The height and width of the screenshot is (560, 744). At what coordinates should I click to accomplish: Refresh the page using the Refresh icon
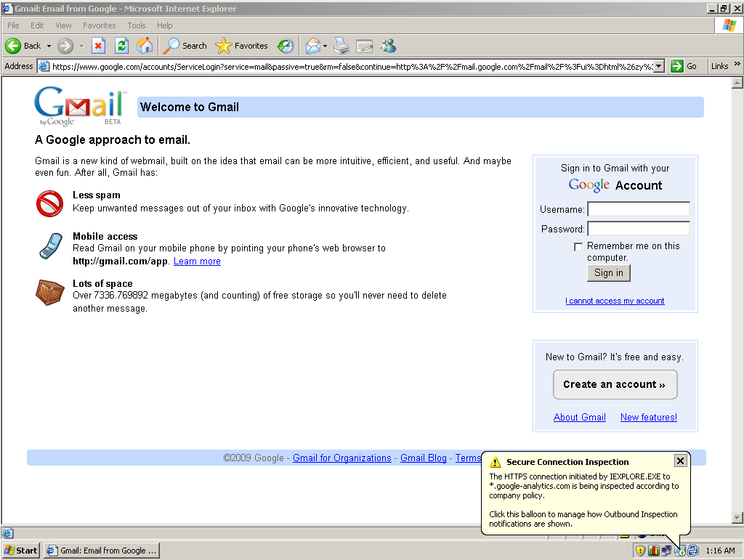pos(121,46)
